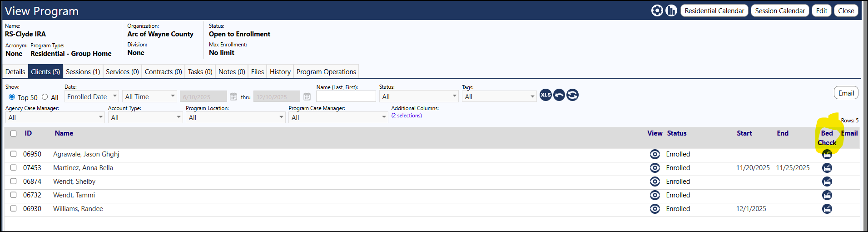Click the end date 11/25/2025 cell
This screenshot has width=868, height=232.
pyautogui.click(x=793, y=168)
